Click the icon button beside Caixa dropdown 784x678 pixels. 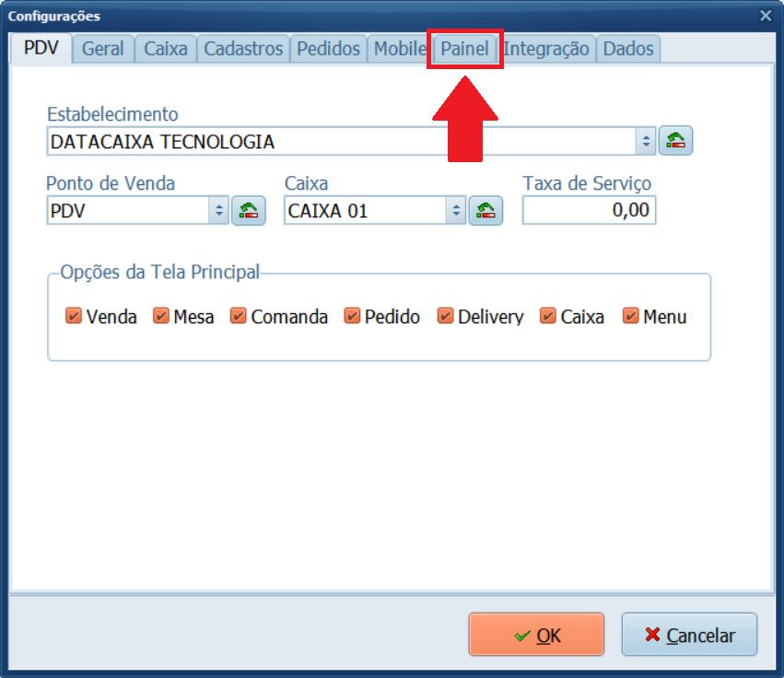pyautogui.click(x=486, y=210)
